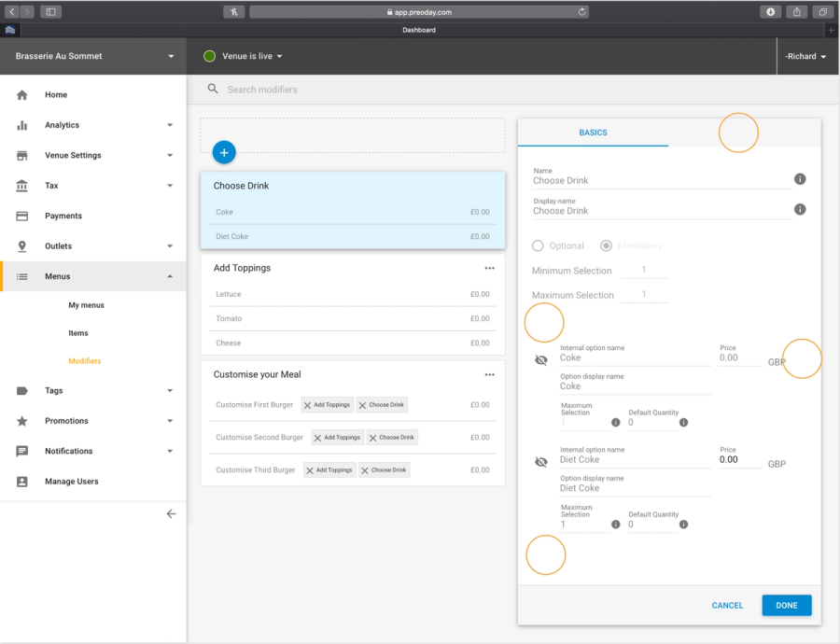
Task: Click the Manage Users person icon
Action: click(x=22, y=482)
